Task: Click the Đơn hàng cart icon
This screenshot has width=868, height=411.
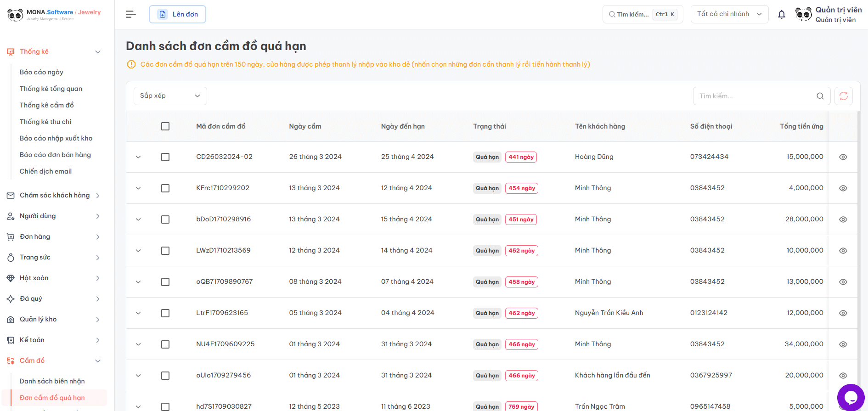Action: tap(11, 237)
